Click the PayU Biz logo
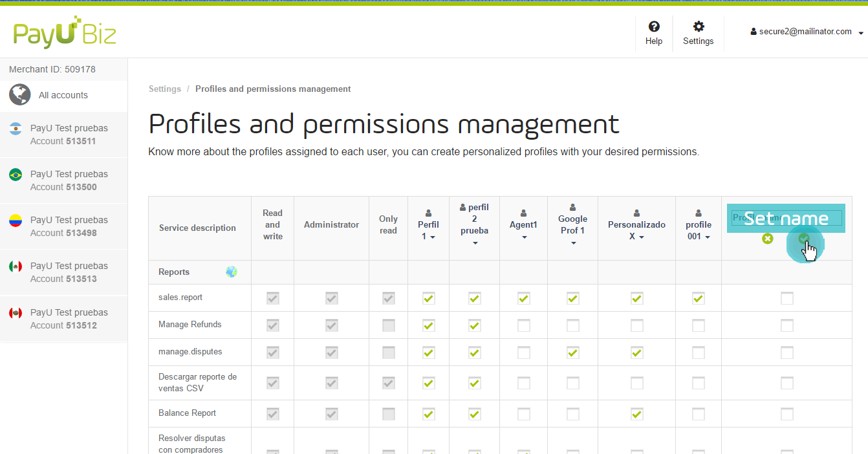 (x=65, y=34)
